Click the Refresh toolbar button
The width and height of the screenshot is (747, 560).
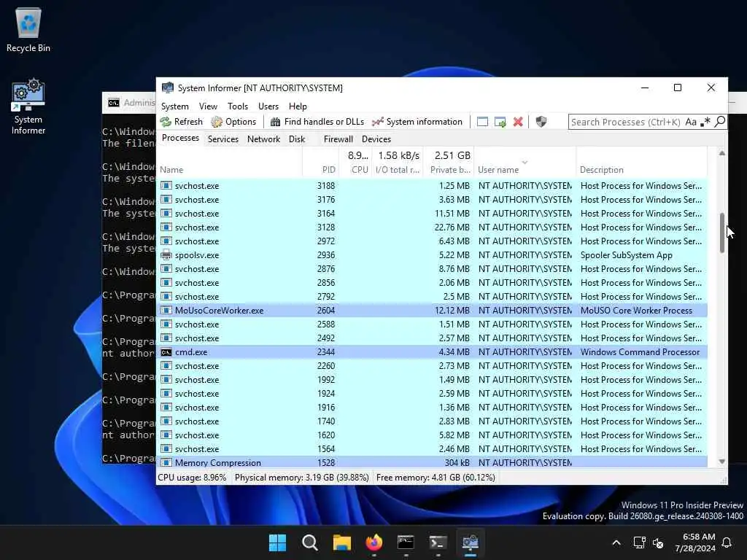pos(182,122)
